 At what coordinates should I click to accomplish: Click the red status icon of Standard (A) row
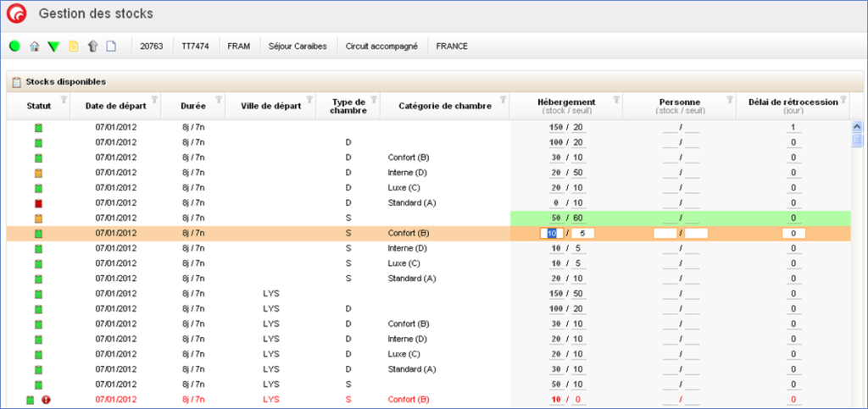point(38,203)
